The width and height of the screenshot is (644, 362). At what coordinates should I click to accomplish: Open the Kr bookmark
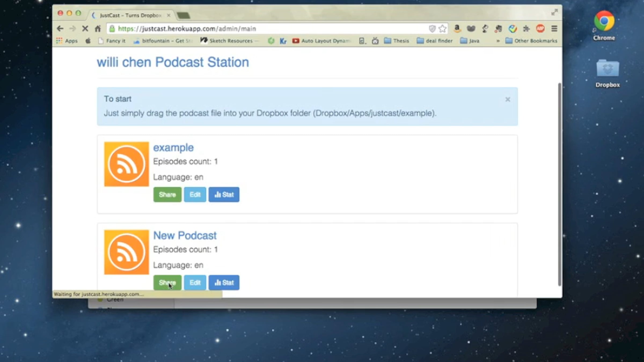pyautogui.click(x=283, y=41)
